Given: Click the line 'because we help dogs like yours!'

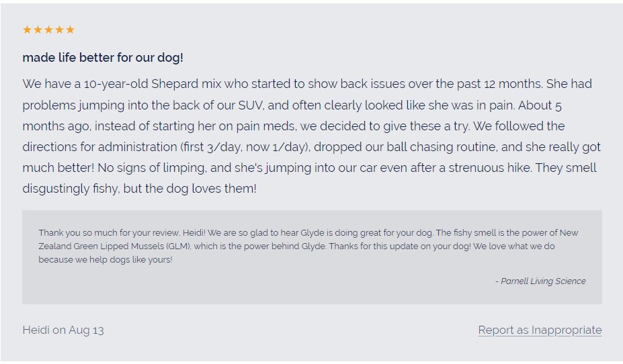Looking at the screenshot, I should point(106,260).
